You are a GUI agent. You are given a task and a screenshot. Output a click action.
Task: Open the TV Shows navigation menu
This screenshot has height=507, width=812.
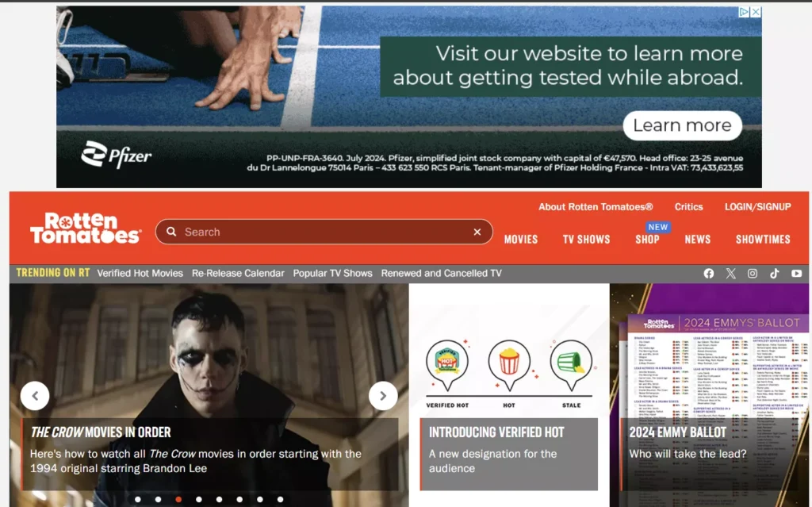(586, 239)
